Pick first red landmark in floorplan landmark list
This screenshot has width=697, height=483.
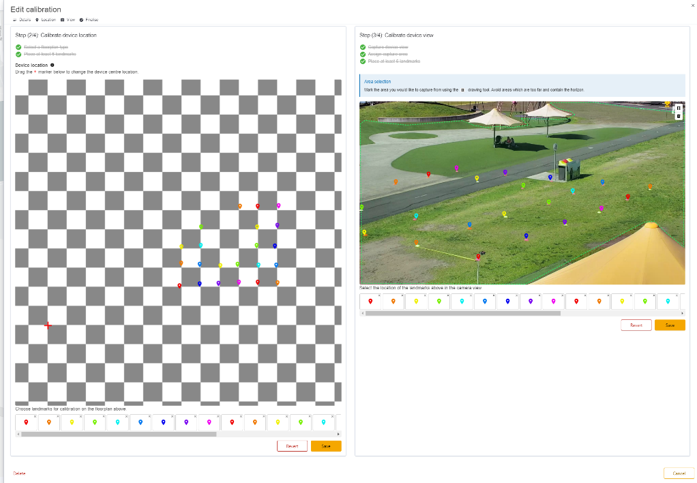pos(26,422)
